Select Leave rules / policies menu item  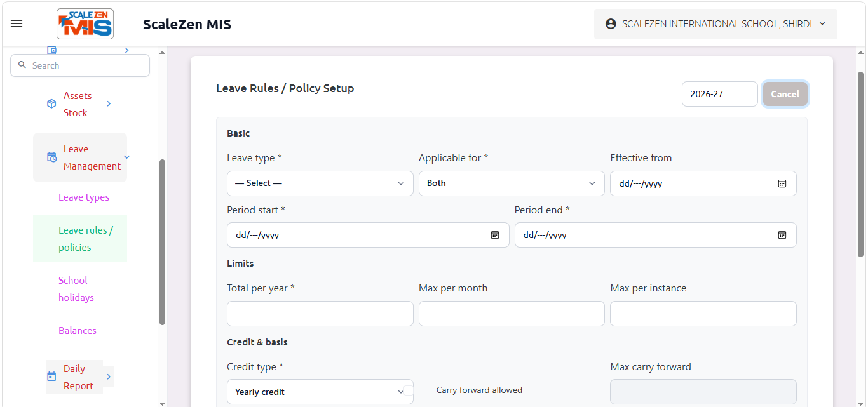pos(80,239)
